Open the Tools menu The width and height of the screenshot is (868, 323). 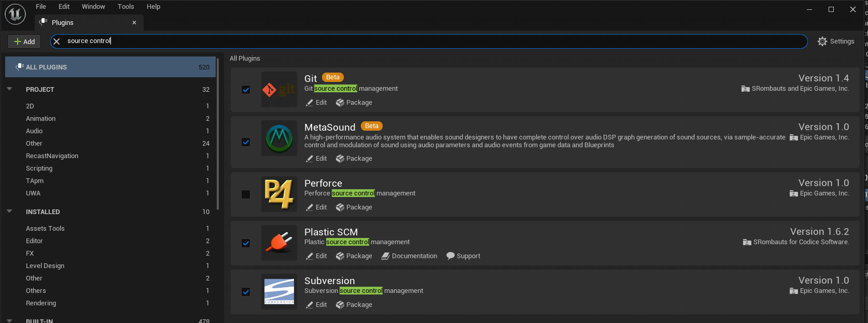pos(126,7)
